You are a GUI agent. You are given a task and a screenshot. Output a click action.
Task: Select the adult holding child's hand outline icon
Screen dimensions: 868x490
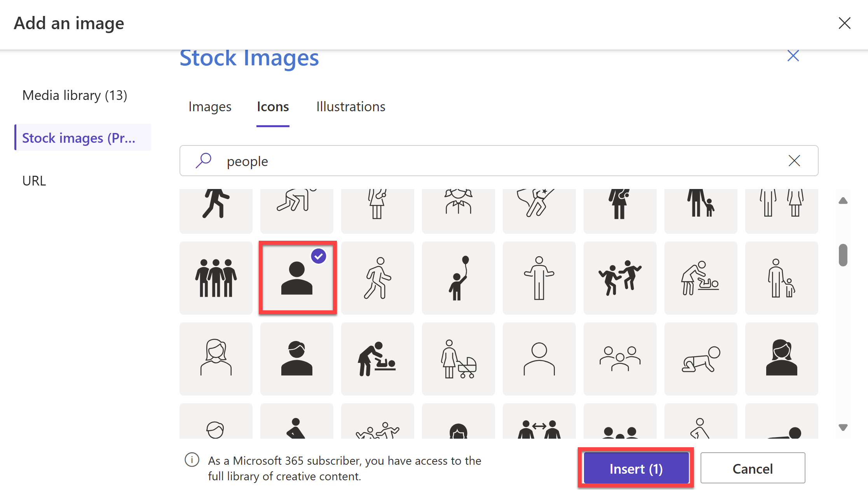(781, 278)
